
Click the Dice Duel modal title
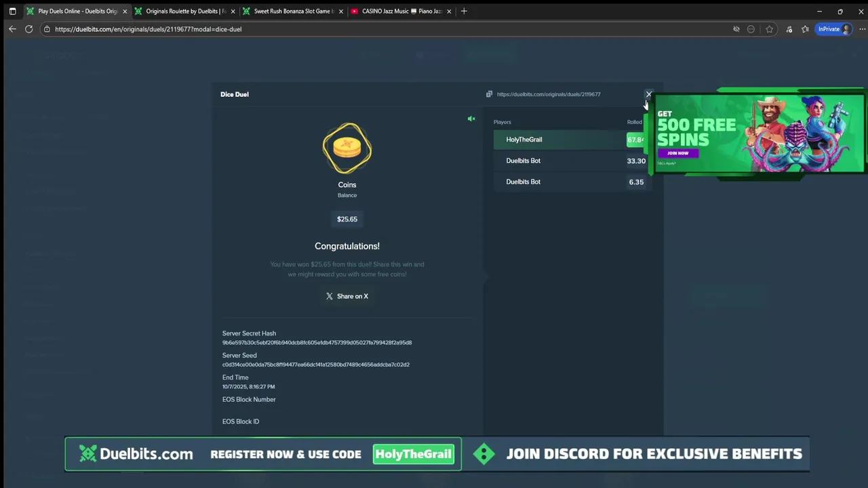coord(235,94)
